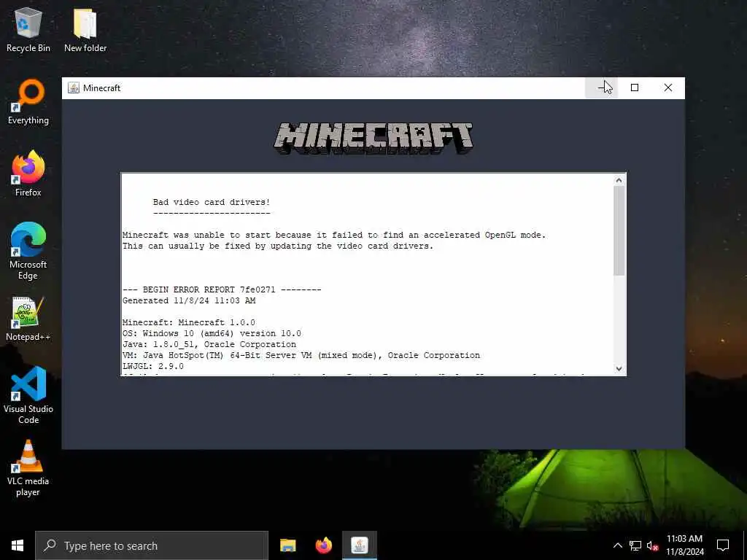
Task: Click the taskbar search box
Action: pyautogui.click(x=152, y=545)
